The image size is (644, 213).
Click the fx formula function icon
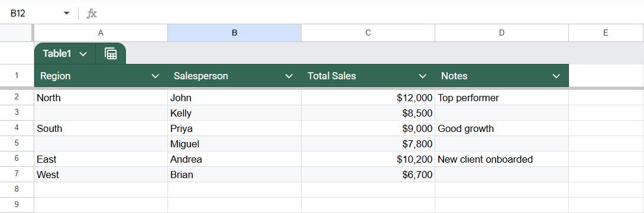tap(92, 14)
